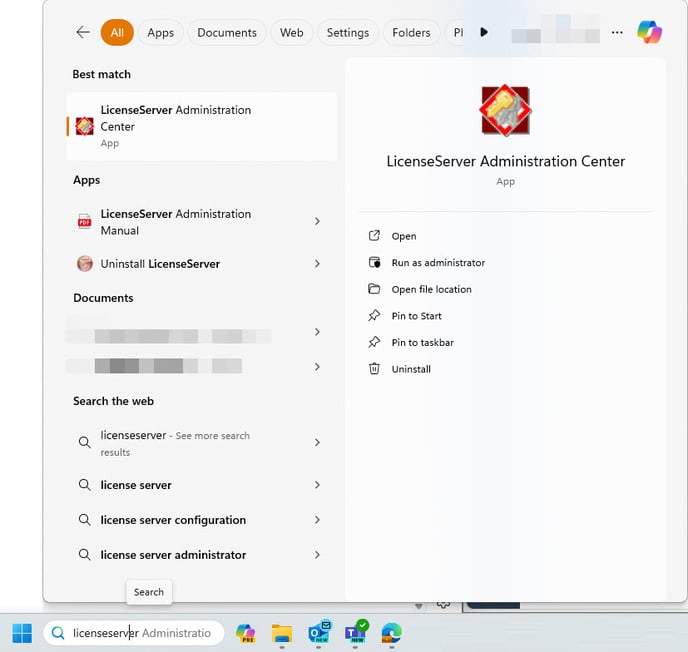Click licenseserver See more search results

click(201, 442)
